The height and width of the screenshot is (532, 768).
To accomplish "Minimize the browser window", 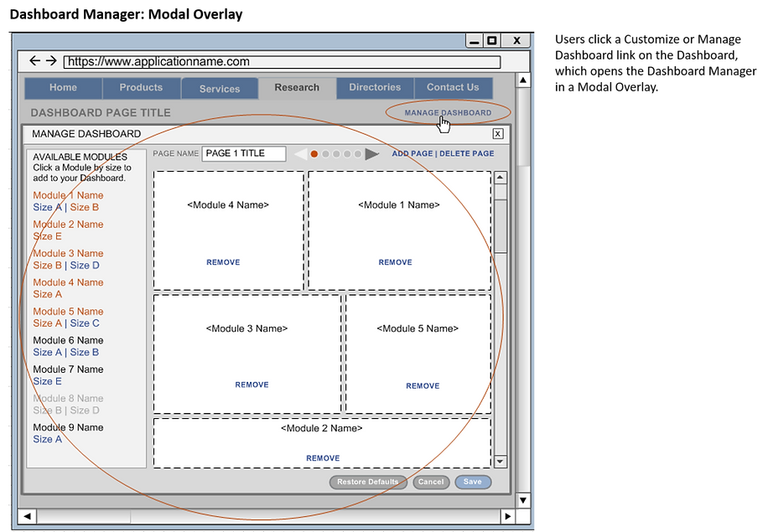I will 474,40.
